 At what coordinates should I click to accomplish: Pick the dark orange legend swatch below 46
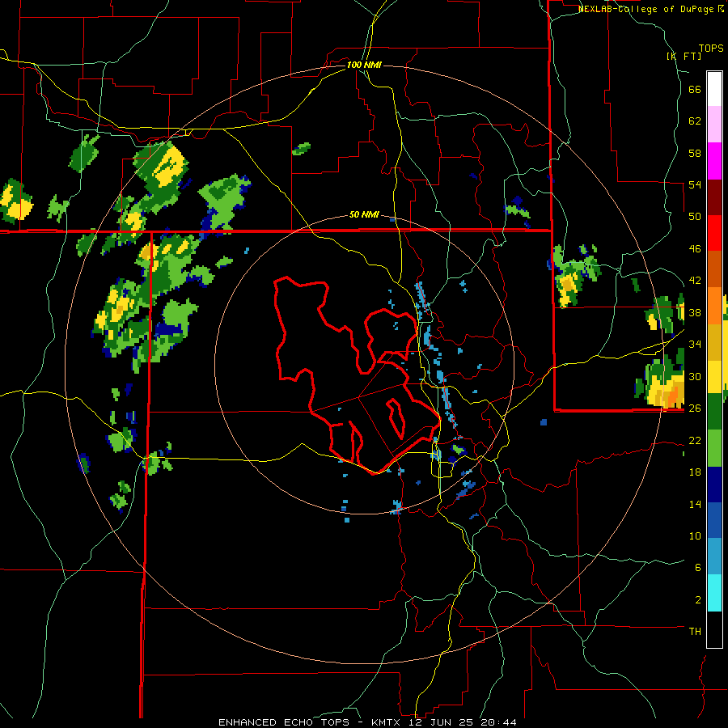(x=714, y=269)
